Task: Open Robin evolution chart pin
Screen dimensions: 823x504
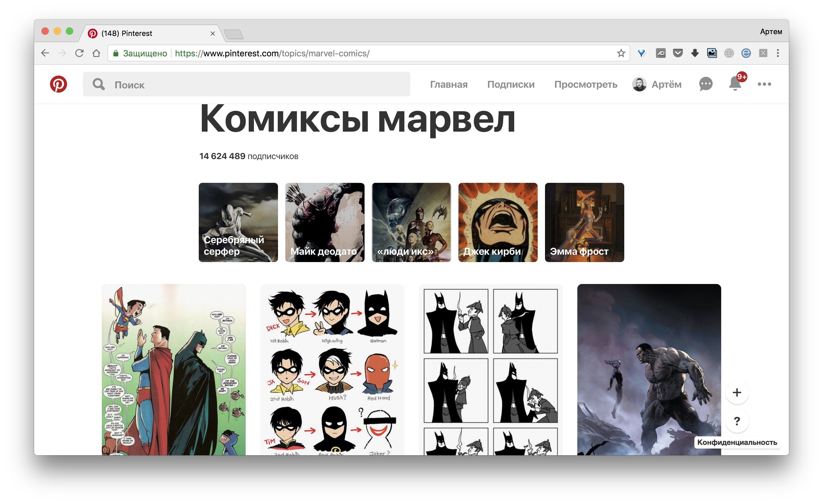Action: click(332, 369)
